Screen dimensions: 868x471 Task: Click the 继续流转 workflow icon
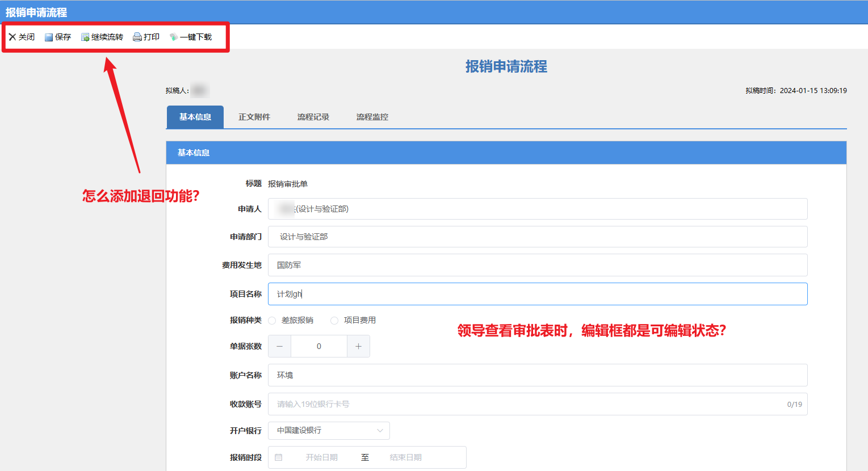coord(85,37)
